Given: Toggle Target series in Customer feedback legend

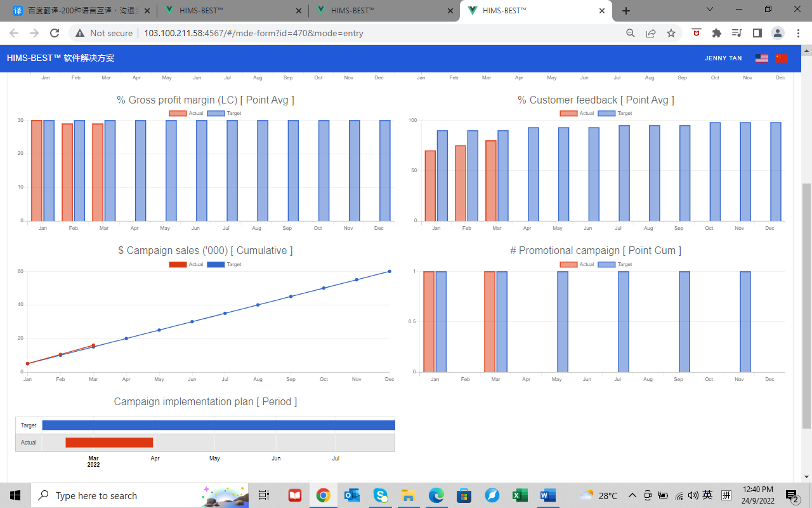Looking at the screenshot, I should point(606,114).
